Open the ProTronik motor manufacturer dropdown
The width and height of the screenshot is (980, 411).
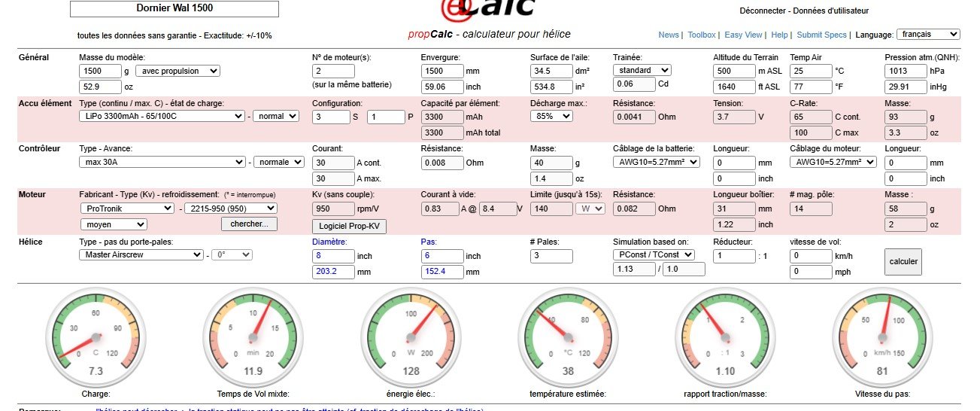pos(126,208)
